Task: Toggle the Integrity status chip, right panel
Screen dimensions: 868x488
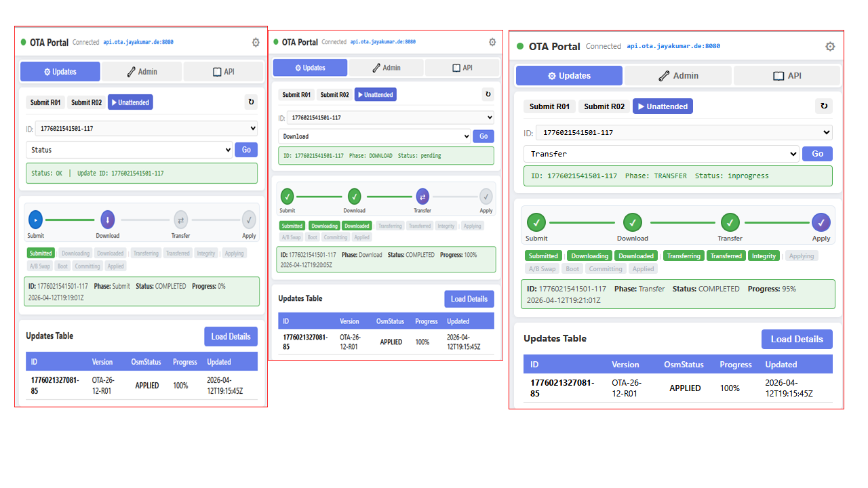Action: tap(764, 256)
